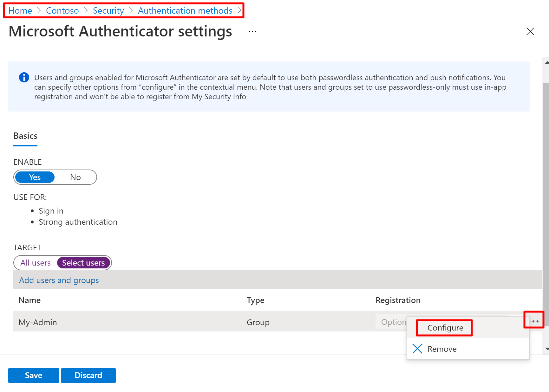549x392 pixels.
Task: Set the Enable toggle to No
Action: (75, 177)
